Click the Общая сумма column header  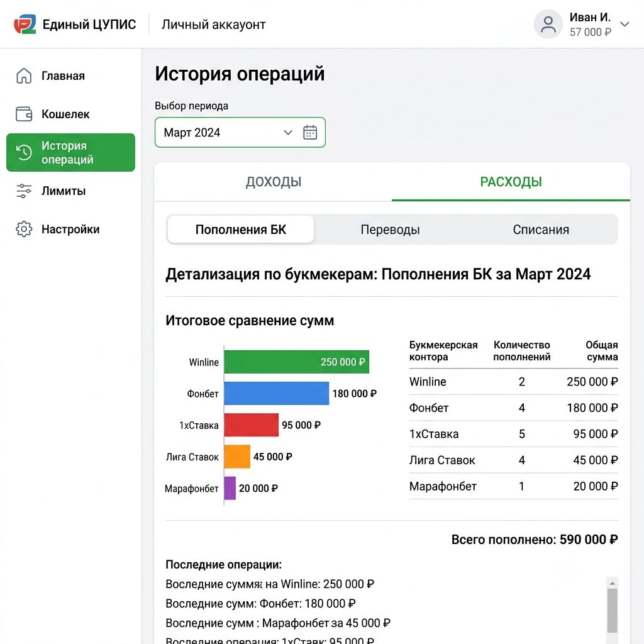point(602,351)
